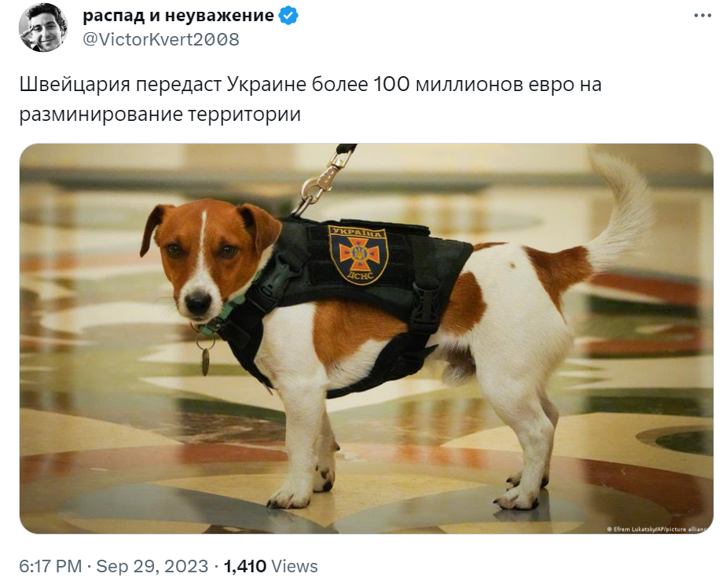Click the Efrem Lukatsky photo credit

pos(657,529)
